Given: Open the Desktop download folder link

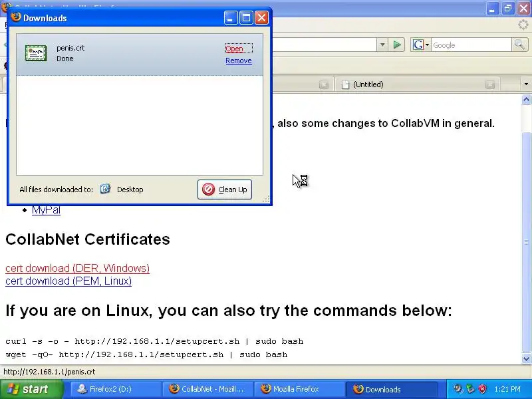Looking at the screenshot, I should [x=130, y=190].
